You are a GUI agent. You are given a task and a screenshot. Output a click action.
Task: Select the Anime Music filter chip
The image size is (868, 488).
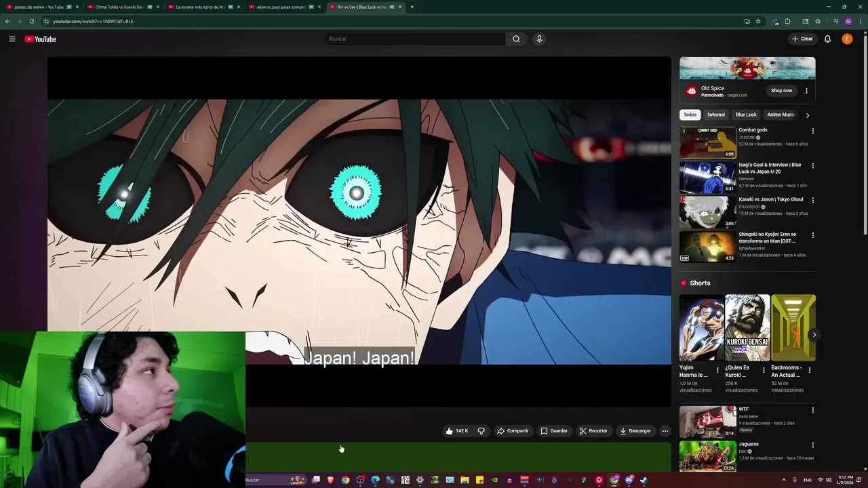click(x=781, y=115)
